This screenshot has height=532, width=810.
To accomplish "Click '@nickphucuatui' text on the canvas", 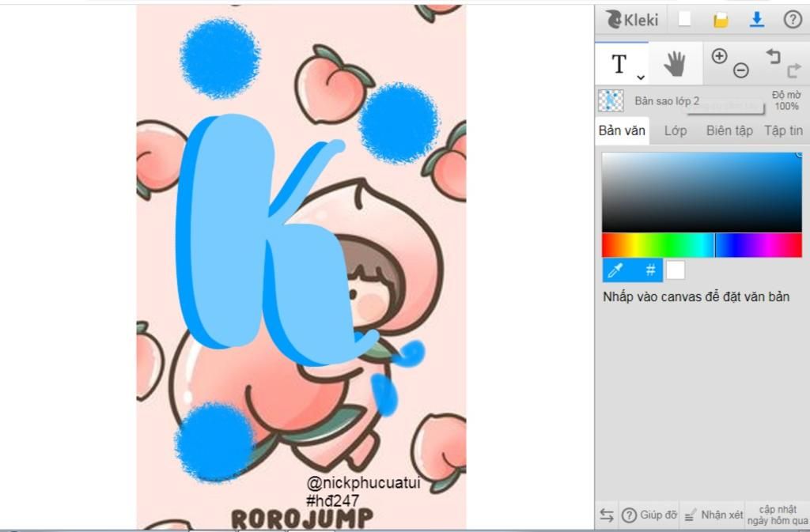I will [364, 483].
